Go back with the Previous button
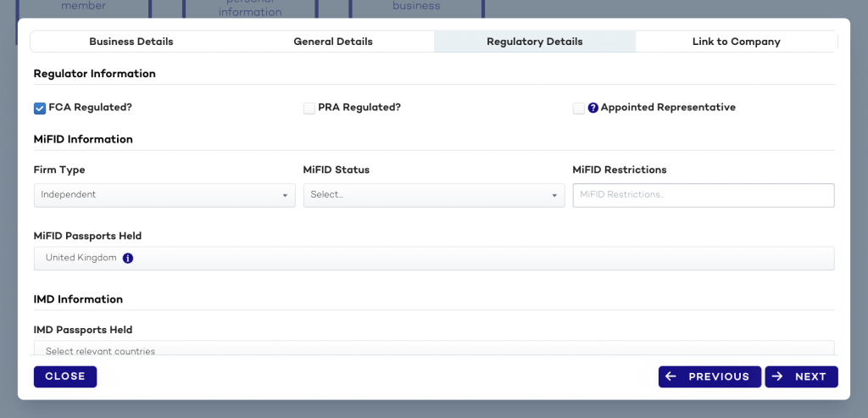 pos(709,376)
